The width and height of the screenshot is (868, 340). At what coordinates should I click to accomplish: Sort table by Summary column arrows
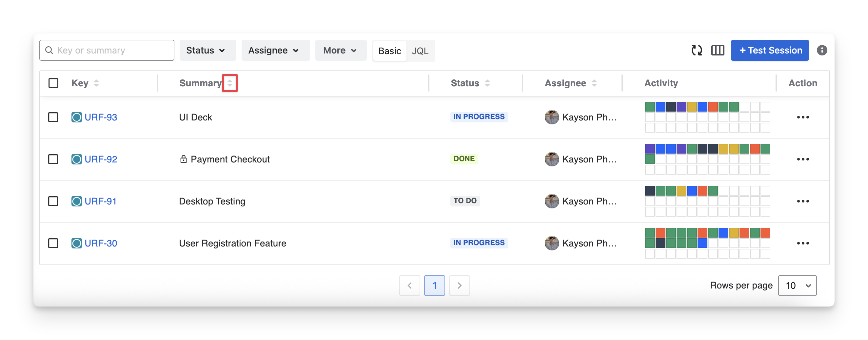point(230,83)
